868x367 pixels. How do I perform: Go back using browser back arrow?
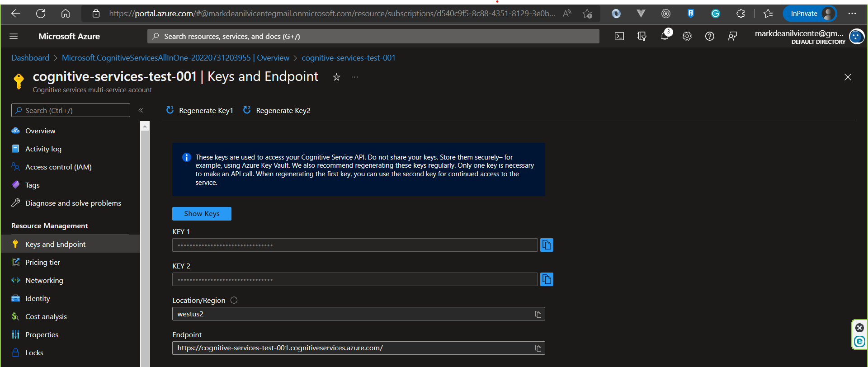pos(16,14)
